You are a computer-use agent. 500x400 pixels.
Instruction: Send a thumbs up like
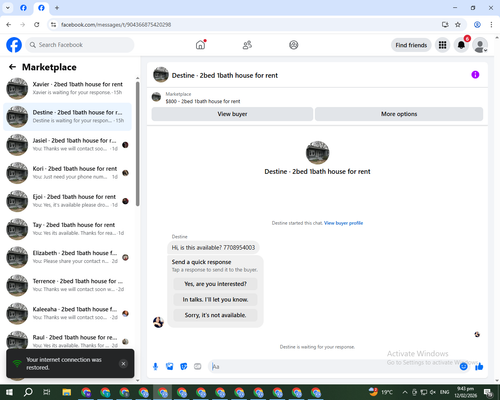tap(479, 367)
